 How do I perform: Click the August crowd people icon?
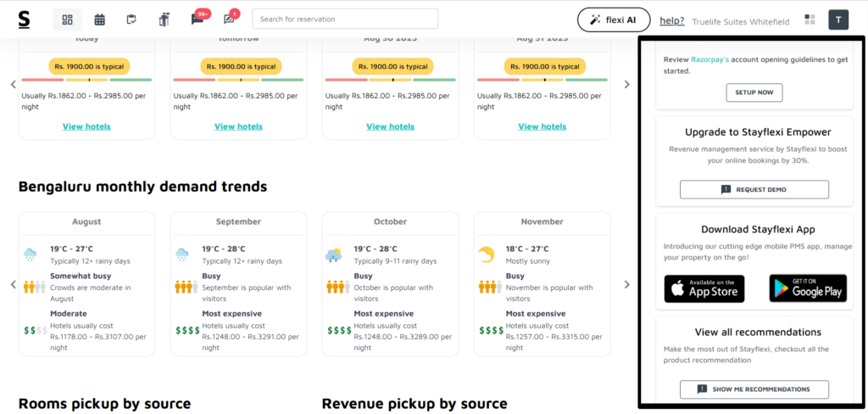point(34,287)
